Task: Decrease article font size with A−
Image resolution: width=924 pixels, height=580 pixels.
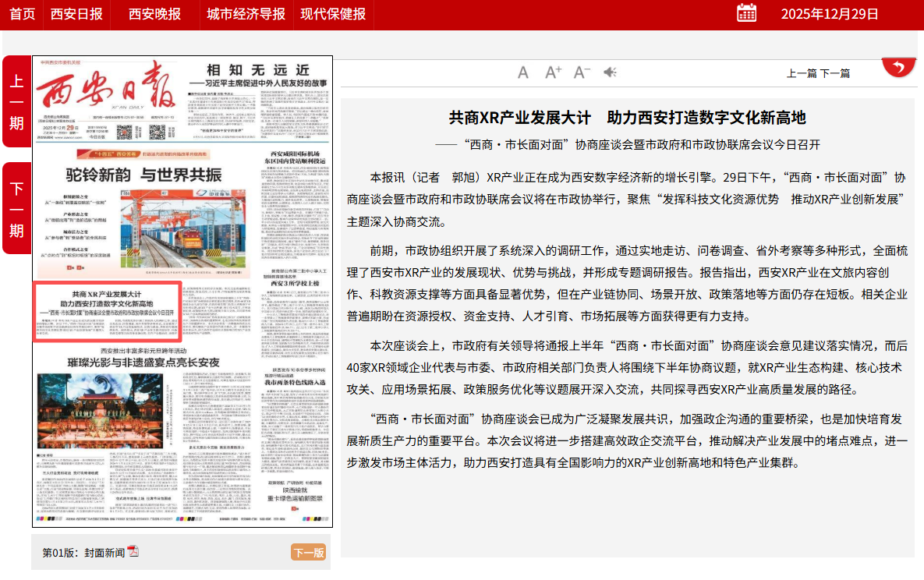Action: pos(582,72)
